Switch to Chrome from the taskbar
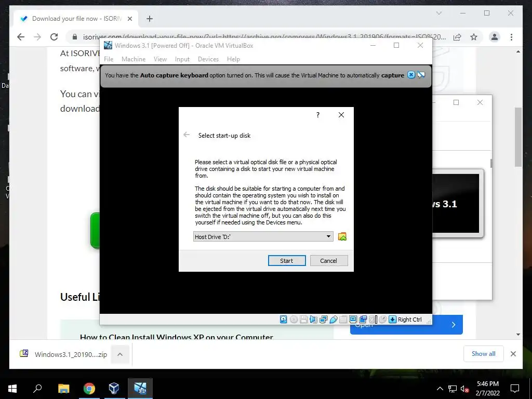Screen dimensions: 532x399 pos(89,389)
